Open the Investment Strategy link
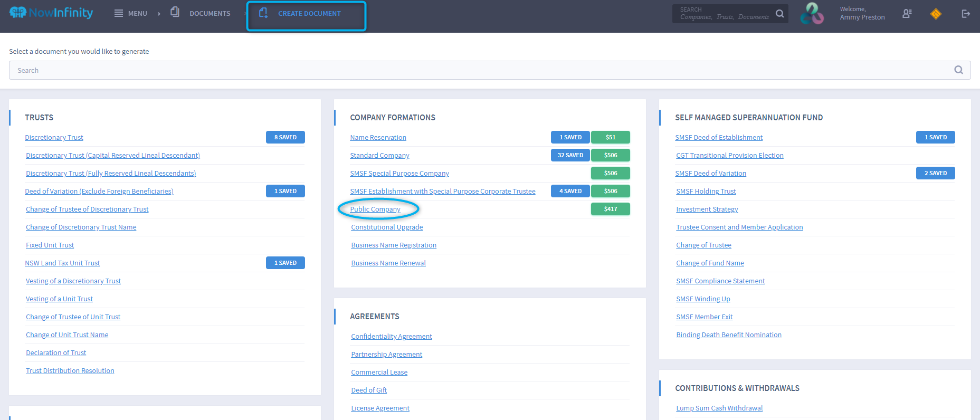This screenshot has height=420, width=980. (x=707, y=209)
